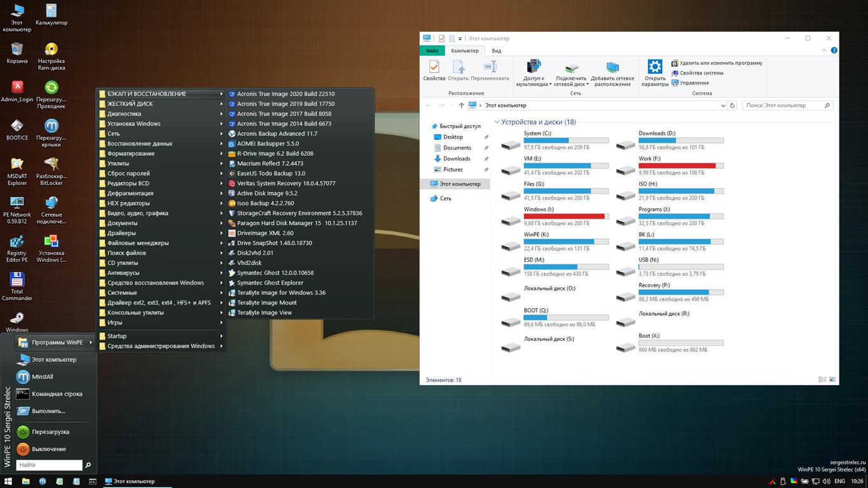Click the volume speaker icon in the tray

click(x=827, y=482)
